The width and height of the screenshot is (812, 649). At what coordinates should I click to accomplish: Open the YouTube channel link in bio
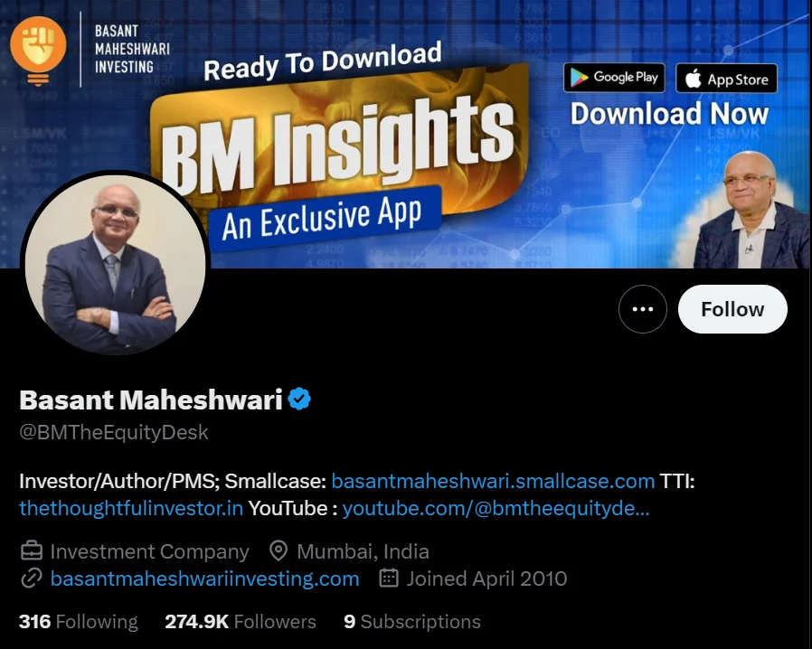[x=496, y=508]
